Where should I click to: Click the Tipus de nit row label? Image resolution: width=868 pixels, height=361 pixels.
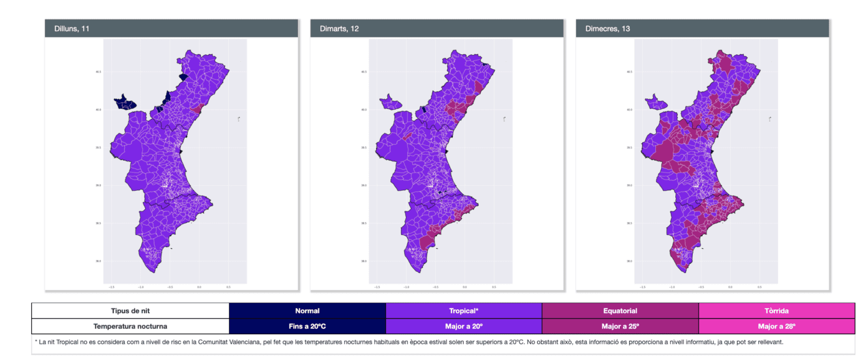click(130, 310)
